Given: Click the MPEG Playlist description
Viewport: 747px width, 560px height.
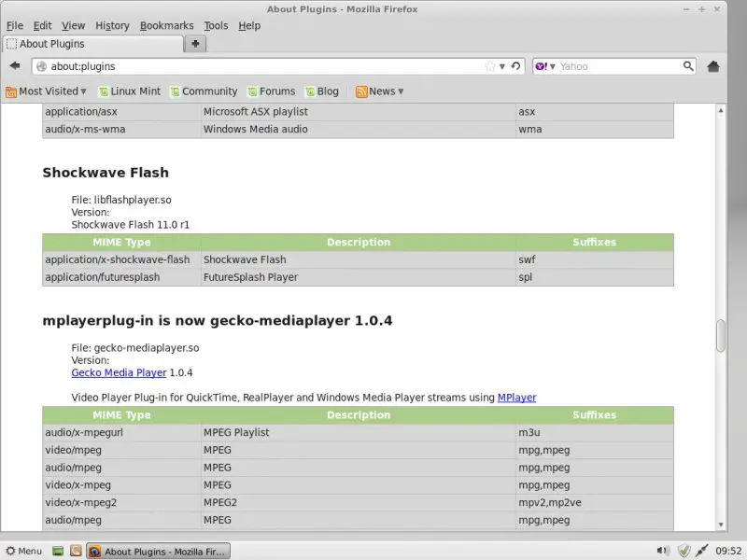Looking at the screenshot, I should pos(236,432).
